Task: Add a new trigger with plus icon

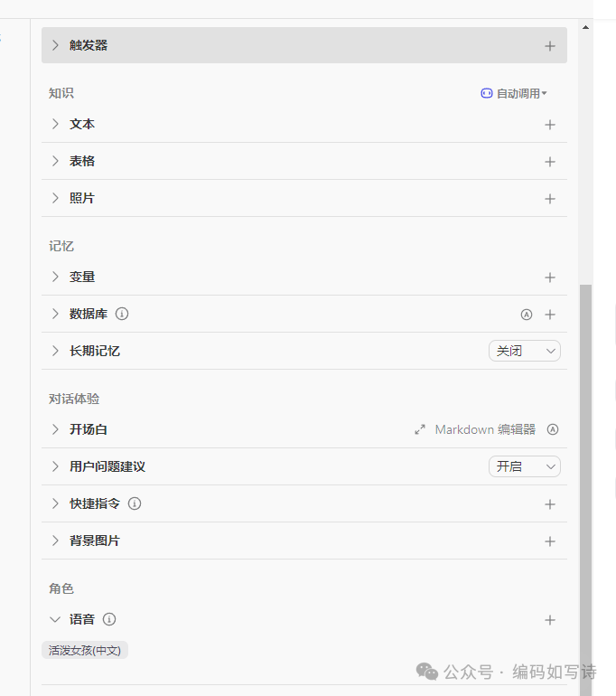Action: 549,46
